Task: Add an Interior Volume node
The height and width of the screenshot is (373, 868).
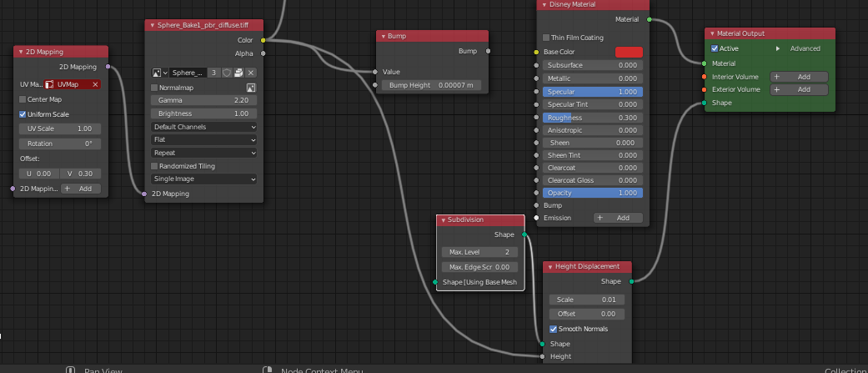Action: pos(799,77)
